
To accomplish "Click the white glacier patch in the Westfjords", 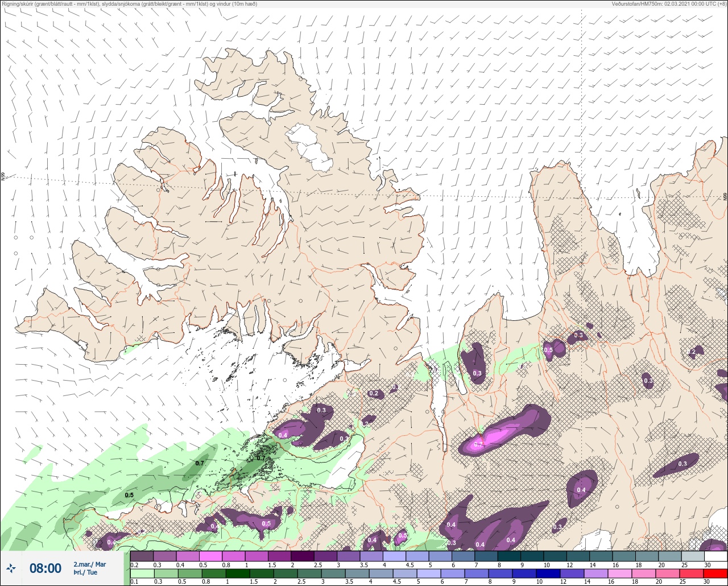I will pyautogui.click(x=310, y=147).
